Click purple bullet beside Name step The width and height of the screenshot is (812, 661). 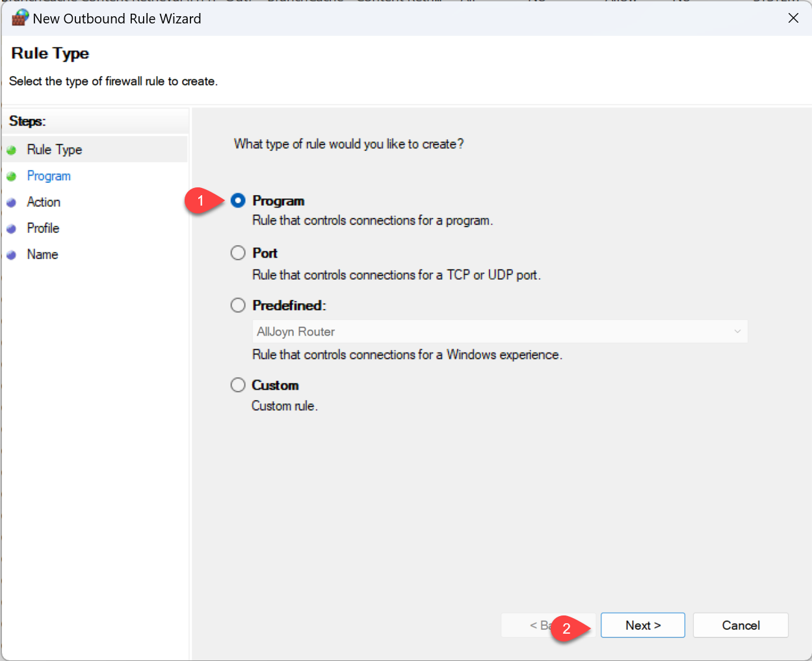pos(11,255)
